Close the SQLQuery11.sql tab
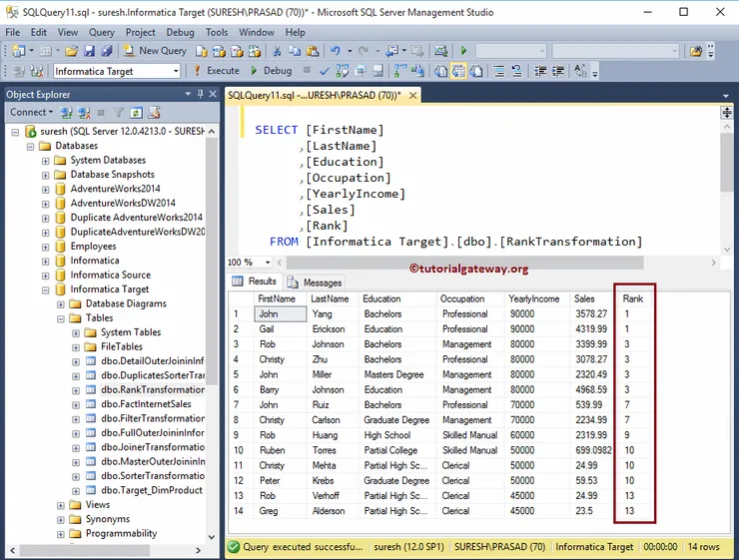 (412, 96)
